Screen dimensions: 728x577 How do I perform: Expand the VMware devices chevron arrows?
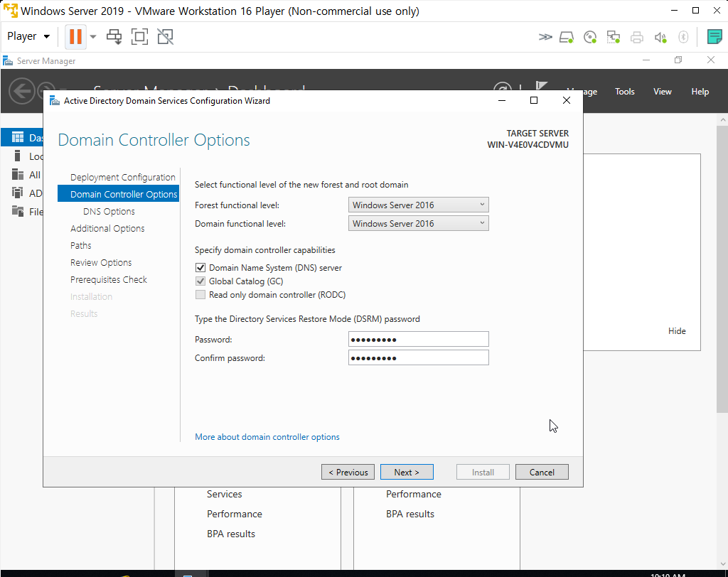[x=545, y=37]
